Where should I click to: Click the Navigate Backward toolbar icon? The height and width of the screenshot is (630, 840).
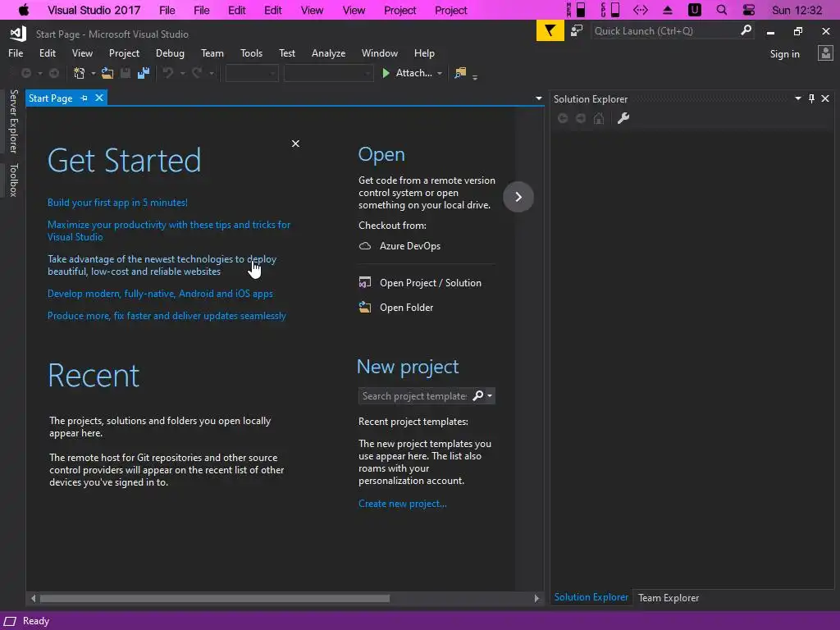[x=25, y=73]
